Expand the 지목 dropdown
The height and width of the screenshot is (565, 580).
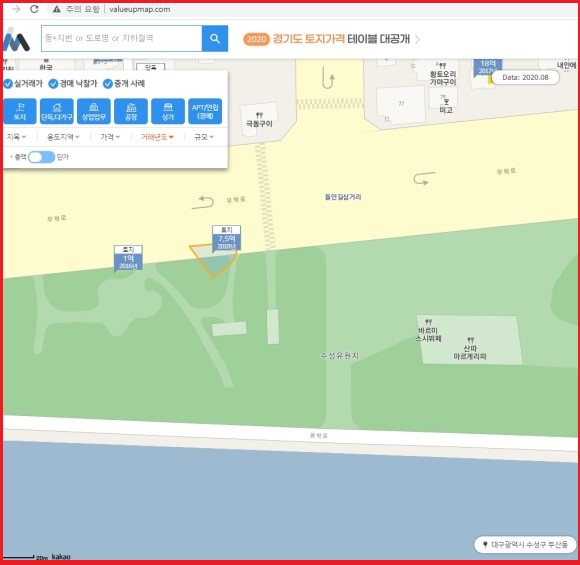(16, 137)
